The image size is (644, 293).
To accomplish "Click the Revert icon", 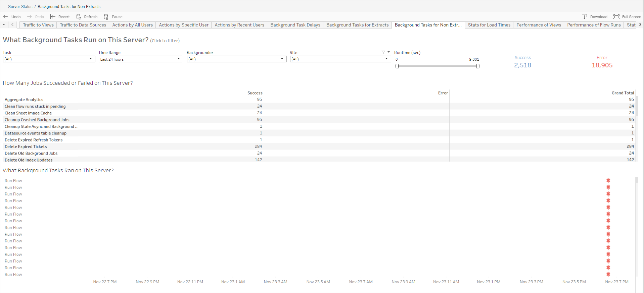I will (x=53, y=17).
